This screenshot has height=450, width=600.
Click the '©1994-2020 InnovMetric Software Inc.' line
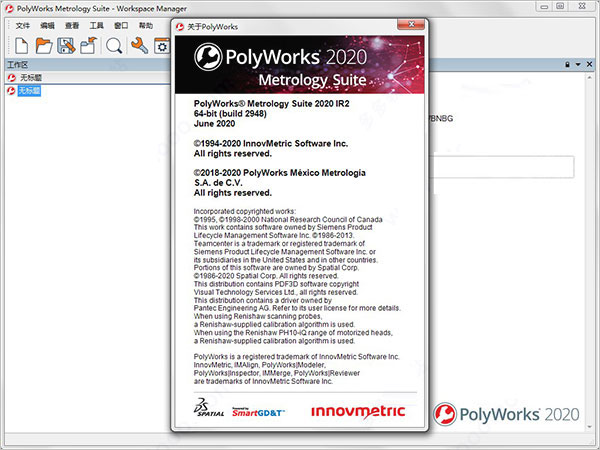coord(271,143)
